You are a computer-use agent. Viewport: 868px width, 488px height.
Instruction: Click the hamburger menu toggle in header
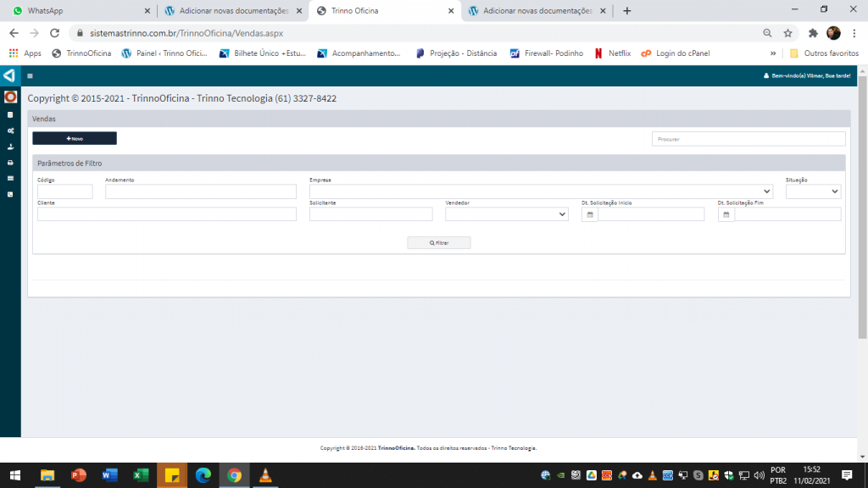point(31,75)
